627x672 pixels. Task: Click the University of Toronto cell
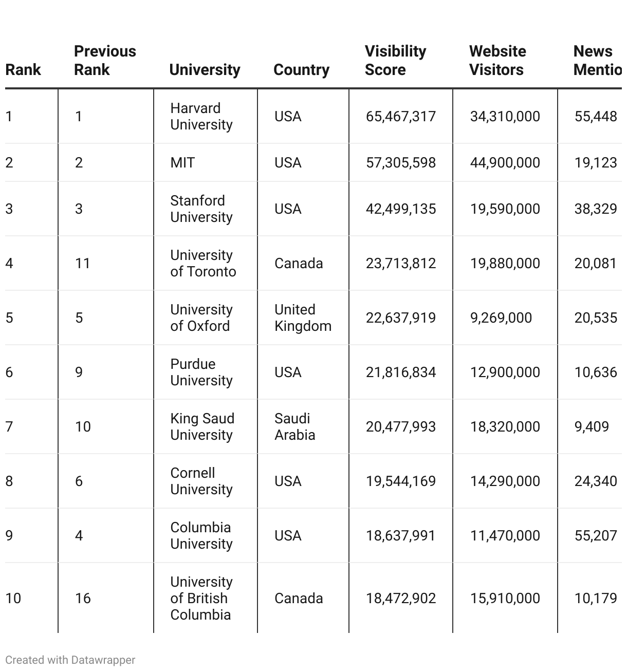coord(203,264)
